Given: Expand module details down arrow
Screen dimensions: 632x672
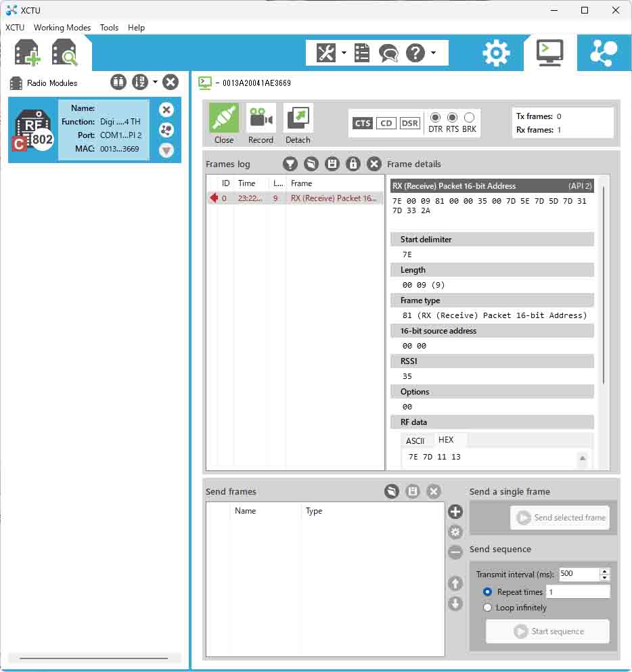Looking at the screenshot, I should 166,150.
